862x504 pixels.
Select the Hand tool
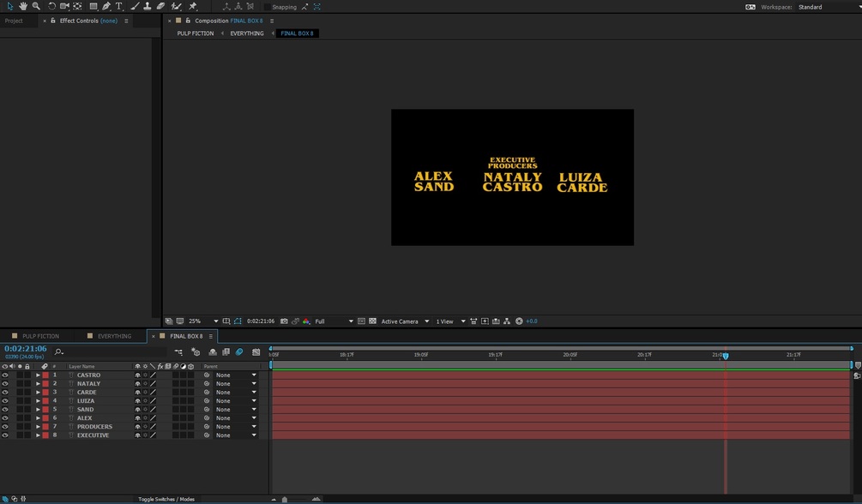(x=23, y=7)
